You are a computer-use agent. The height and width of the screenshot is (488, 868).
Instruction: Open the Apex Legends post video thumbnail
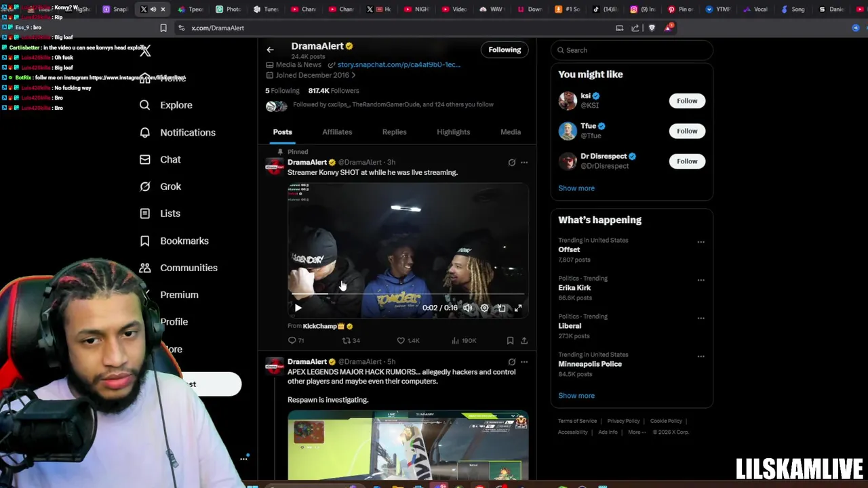[x=408, y=445]
